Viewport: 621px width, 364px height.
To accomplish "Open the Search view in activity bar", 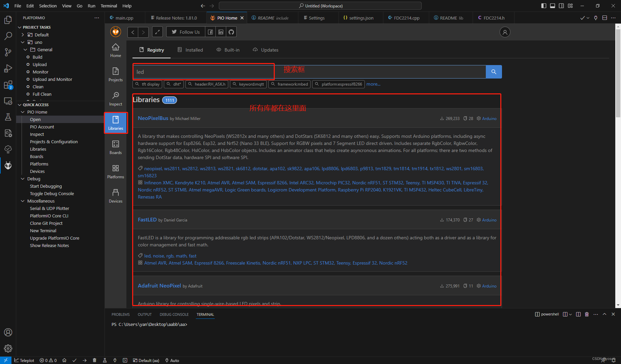I will tap(8, 36).
